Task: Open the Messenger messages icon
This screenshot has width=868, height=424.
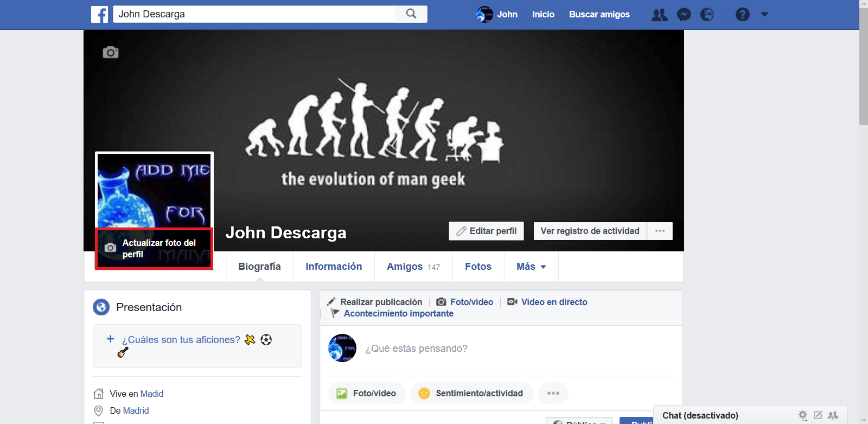Action: click(684, 15)
